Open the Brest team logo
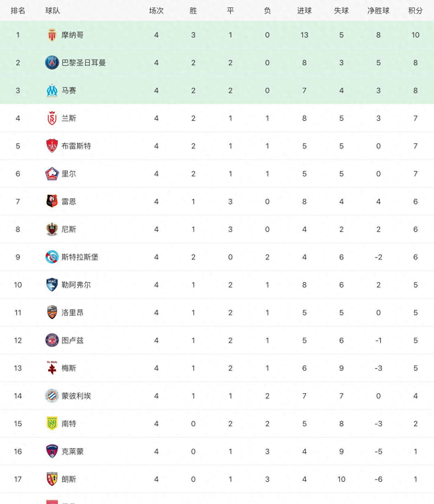Screen dimensions: 434x504 [52, 146]
